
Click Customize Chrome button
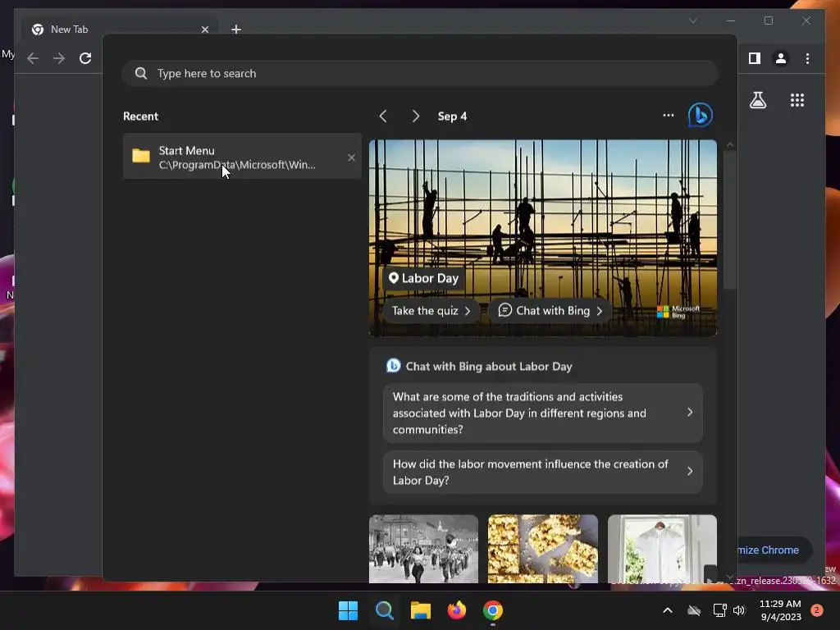click(774, 550)
